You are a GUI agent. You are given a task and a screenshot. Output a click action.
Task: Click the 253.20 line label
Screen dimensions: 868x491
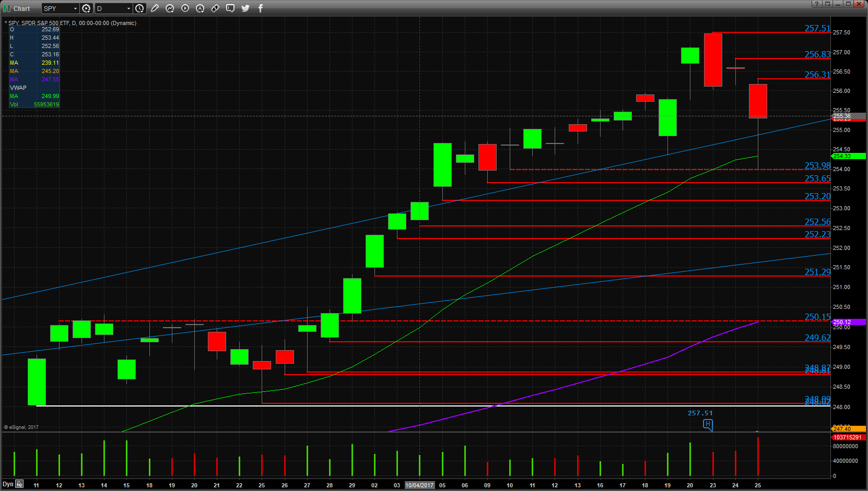pyautogui.click(x=817, y=196)
